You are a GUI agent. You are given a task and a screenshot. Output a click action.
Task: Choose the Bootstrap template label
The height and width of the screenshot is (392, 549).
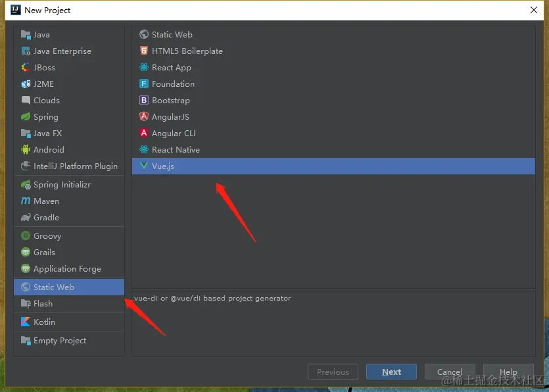coord(171,101)
